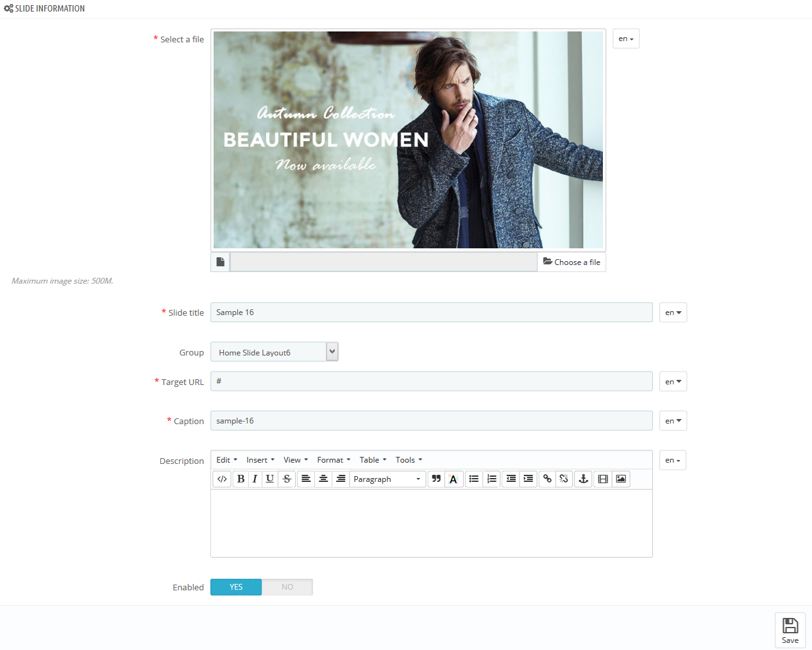Viewport: 812px width, 650px height.
Task: Open the Format menu in the editor
Action: [x=334, y=460]
